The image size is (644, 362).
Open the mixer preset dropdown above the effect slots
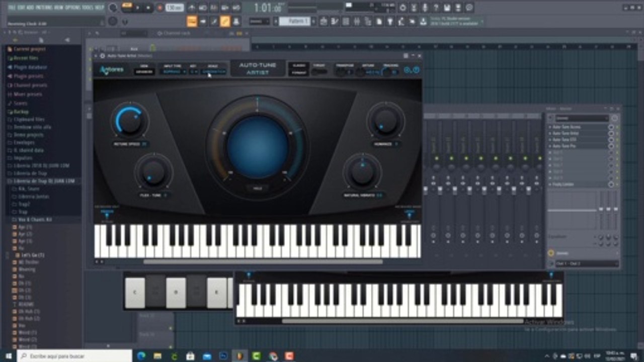click(x=582, y=118)
